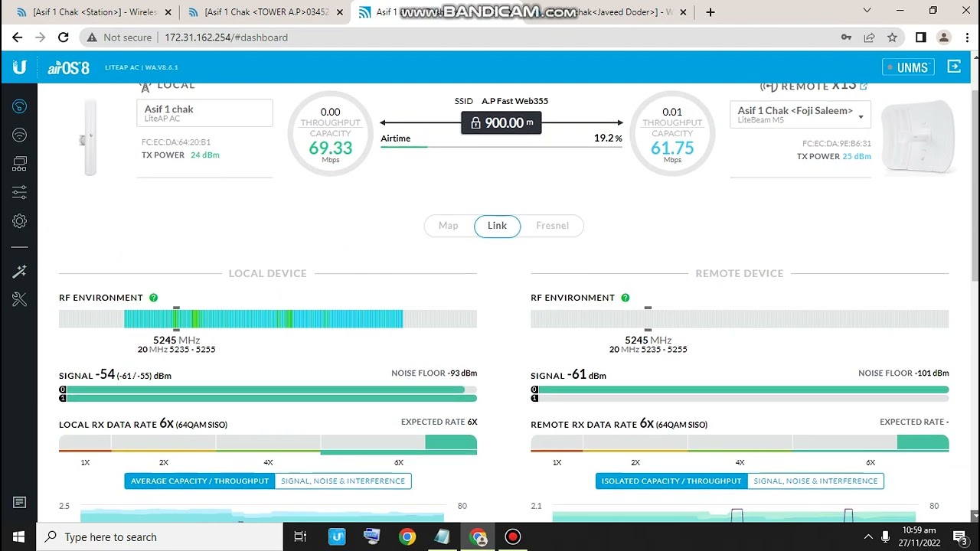Screen dimensions: 980x551
Task: Open Task View on the Windows taskbar
Action: [x=300, y=537]
